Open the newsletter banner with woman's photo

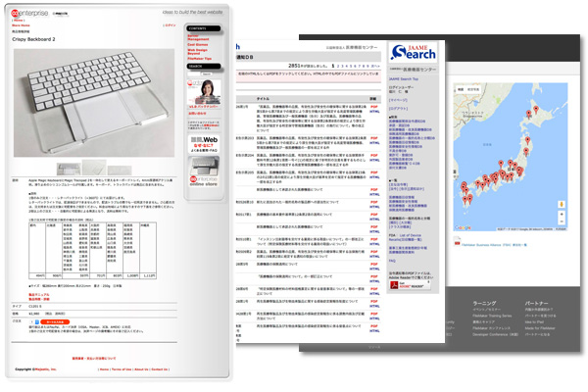tap(204, 94)
